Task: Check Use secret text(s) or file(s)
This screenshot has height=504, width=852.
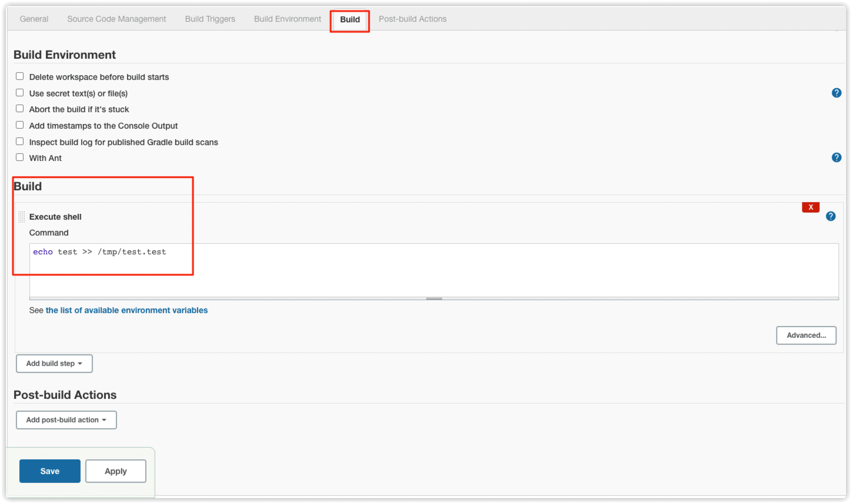Action: [20, 93]
